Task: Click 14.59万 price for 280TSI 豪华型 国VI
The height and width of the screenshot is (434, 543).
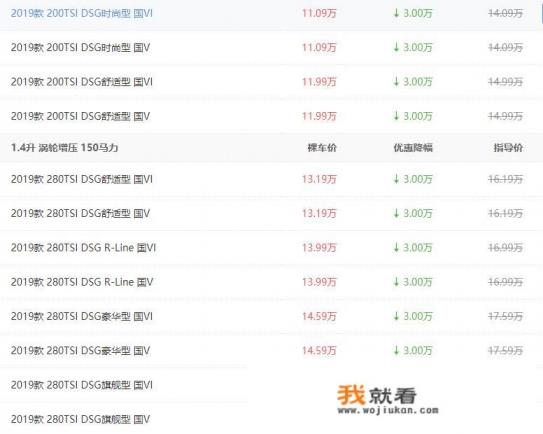Action: point(319,316)
